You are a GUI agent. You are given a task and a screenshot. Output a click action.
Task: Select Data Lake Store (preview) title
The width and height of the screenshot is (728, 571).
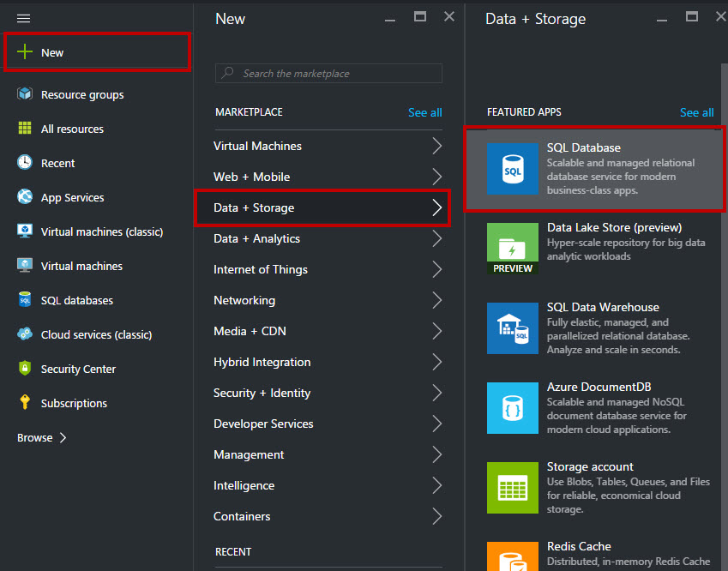point(614,227)
